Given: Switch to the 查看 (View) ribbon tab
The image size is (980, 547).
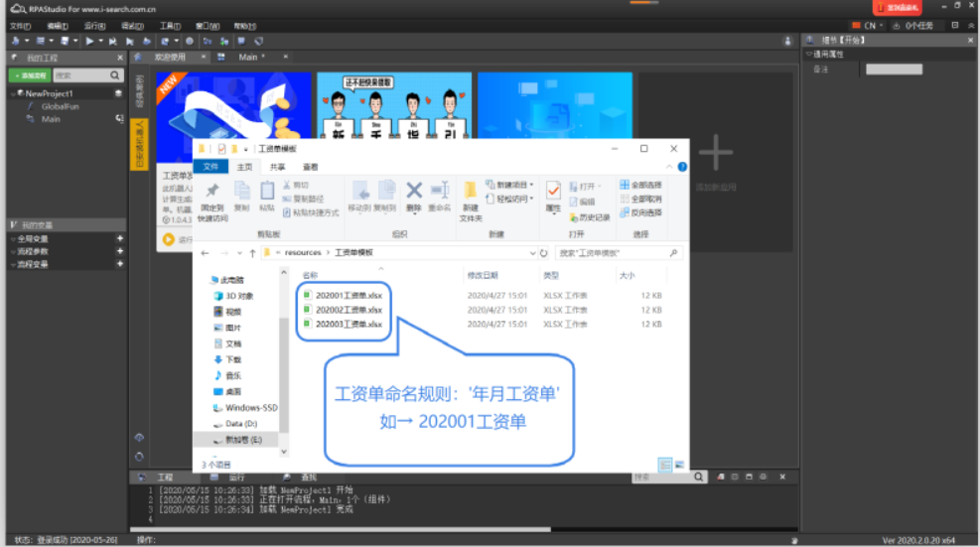Looking at the screenshot, I should (311, 167).
